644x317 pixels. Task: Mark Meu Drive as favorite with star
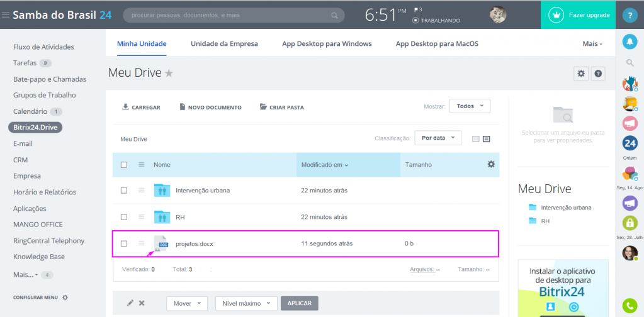pos(169,74)
